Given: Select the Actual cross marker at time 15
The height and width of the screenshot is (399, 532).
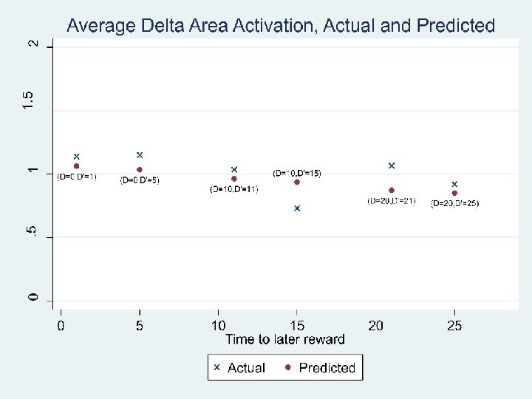Looking at the screenshot, I should (x=297, y=208).
